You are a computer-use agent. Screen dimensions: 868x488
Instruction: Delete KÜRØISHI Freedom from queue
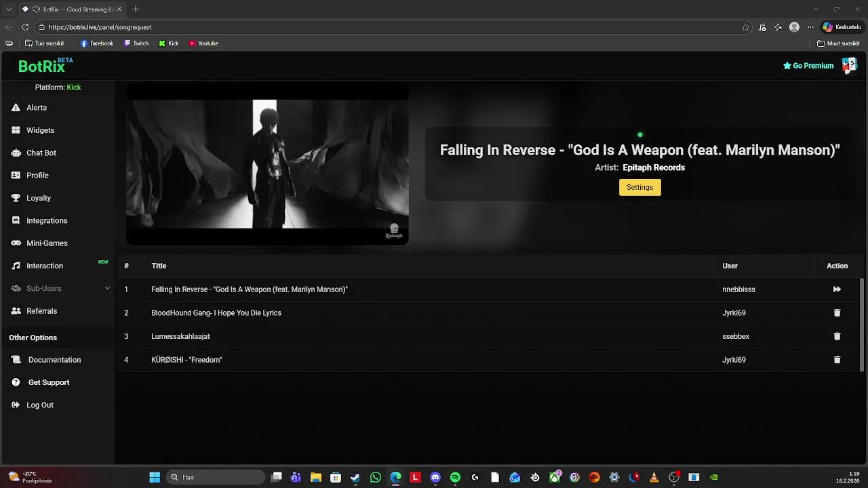tap(837, 360)
